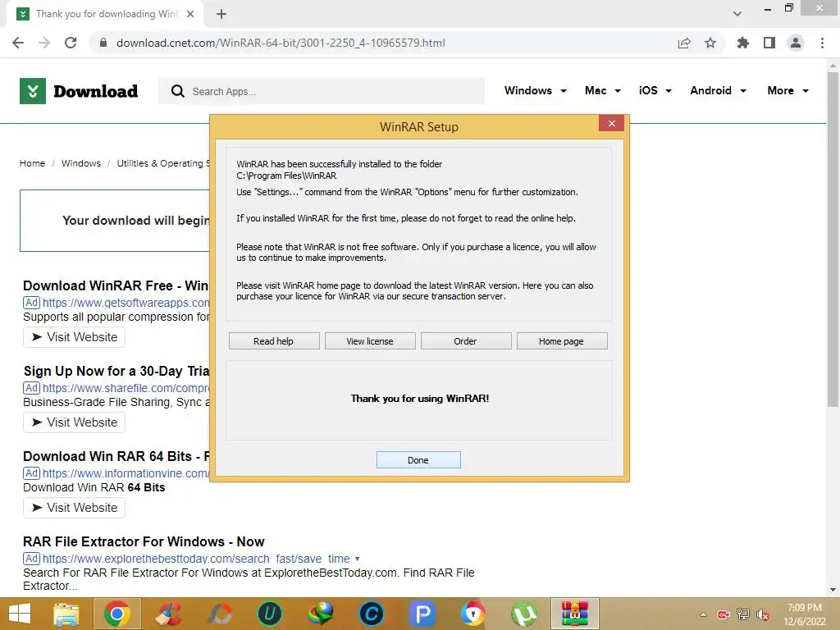Screen dimensions: 840x630
Task: Expand explorethebesttoday ad URL arrow
Action: click(x=358, y=559)
